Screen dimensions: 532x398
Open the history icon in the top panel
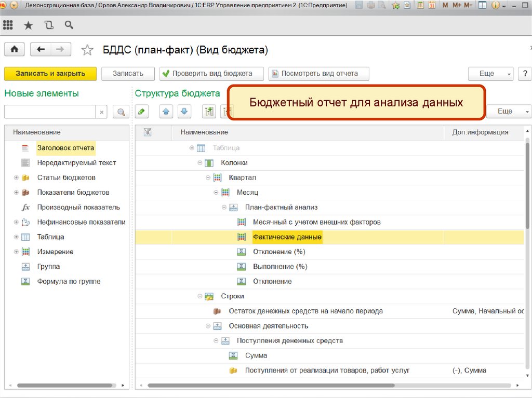pos(49,25)
